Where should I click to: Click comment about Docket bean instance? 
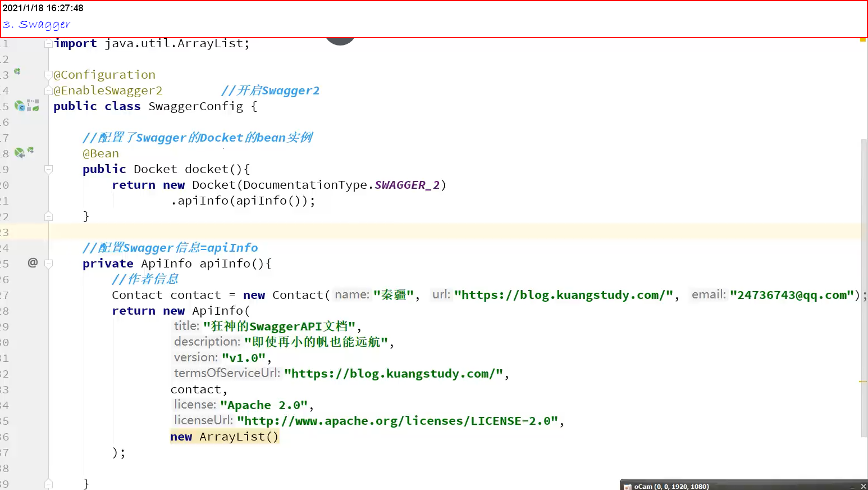point(197,138)
